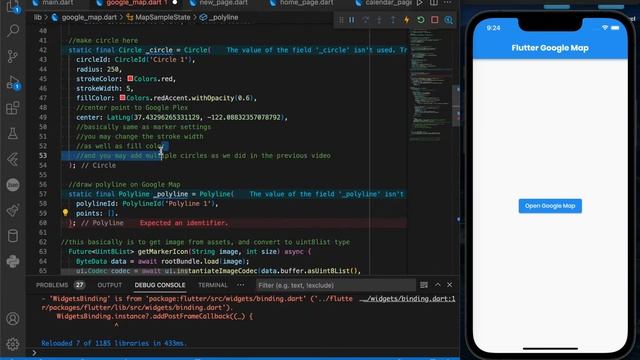Click the debug console filter field
Image resolution: width=640 pixels, height=360 pixels.
click(336, 285)
